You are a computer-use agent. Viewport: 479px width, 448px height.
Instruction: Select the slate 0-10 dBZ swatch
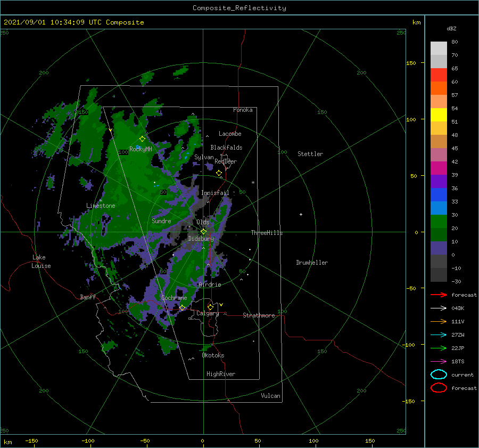point(439,248)
